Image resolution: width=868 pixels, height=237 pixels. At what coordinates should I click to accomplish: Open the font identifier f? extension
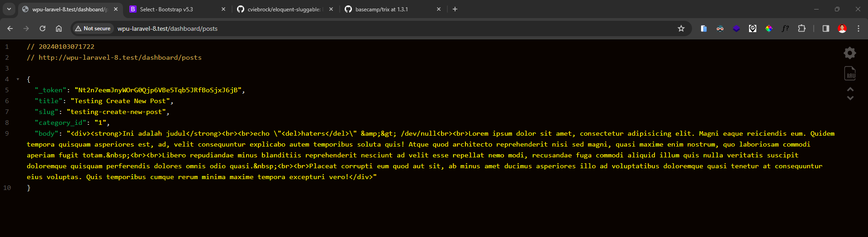coord(785,28)
